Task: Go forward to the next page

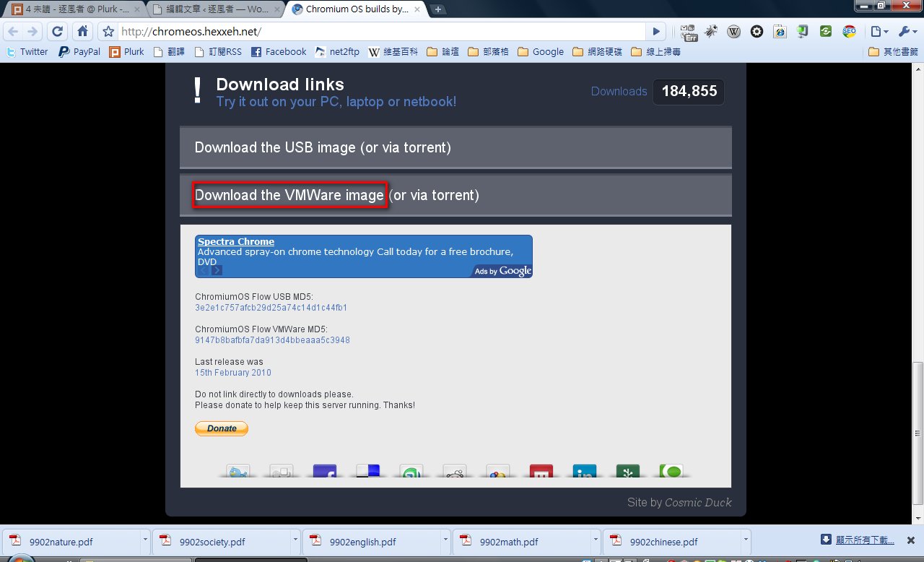Action: pyautogui.click(x=32, y=32)
